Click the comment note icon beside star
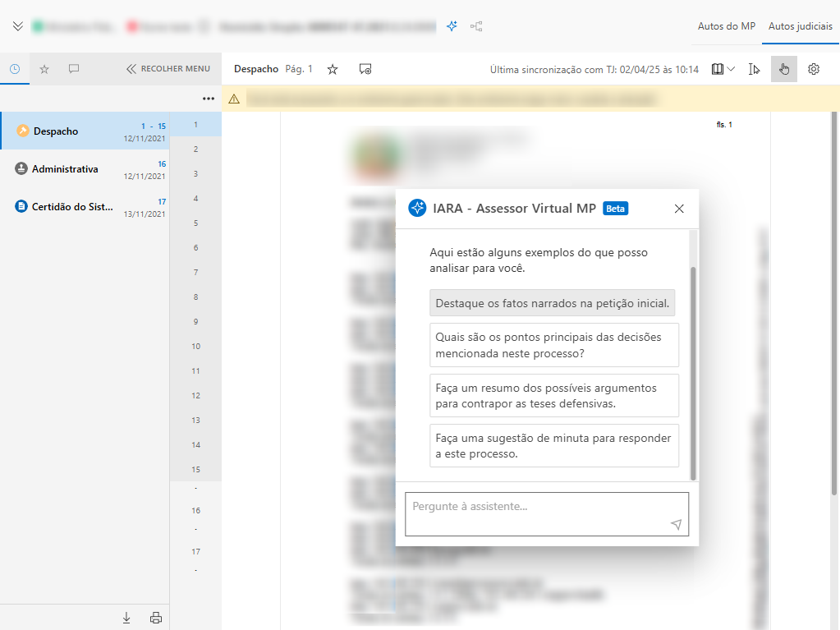Image resolution: width=840 pixels, height=630 pixels. point(365,70)
